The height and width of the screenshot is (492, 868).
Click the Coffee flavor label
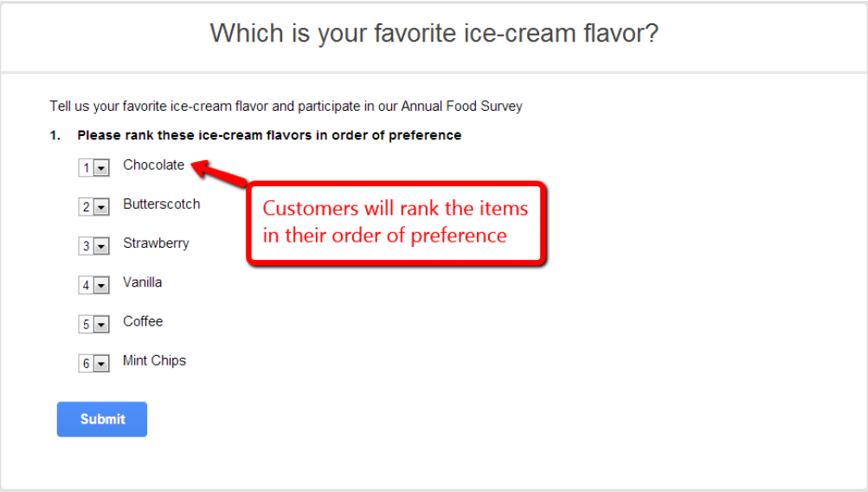click(x=143, y=321)
